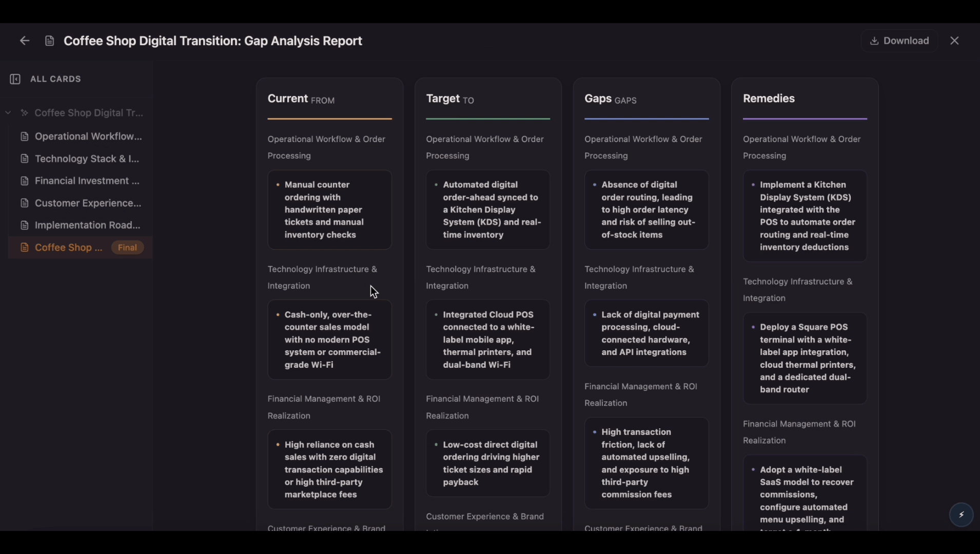Click 'Financial Management & ROI Realization' under Gaps
980x554 pixels.
pyautogui.click(x=641, y=394)
